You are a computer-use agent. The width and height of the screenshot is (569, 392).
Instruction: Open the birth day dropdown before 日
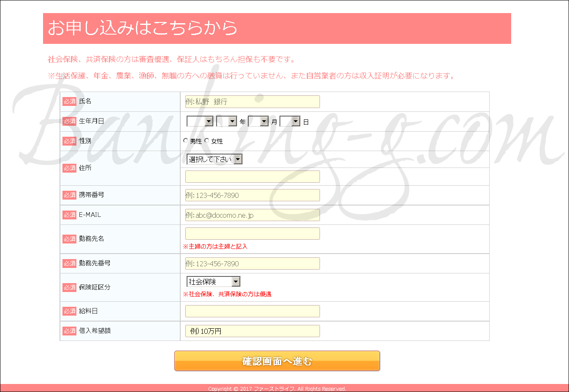[x=290, y=122]
